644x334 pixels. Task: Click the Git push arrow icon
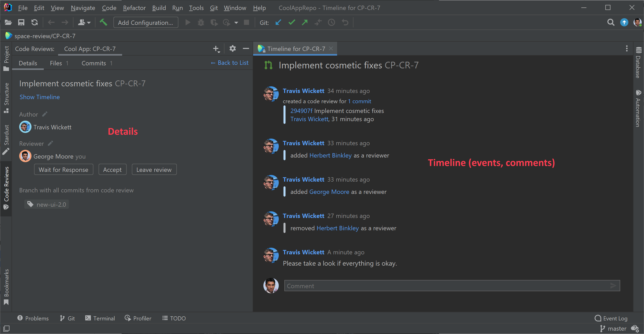305,23
